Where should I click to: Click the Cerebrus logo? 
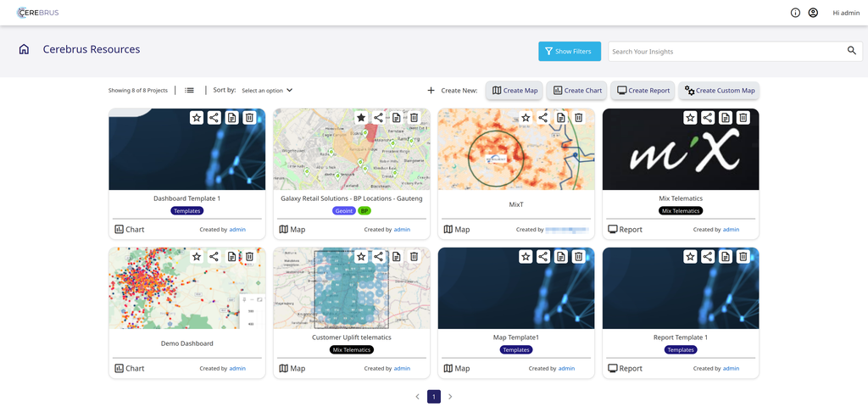coord(37,13)
